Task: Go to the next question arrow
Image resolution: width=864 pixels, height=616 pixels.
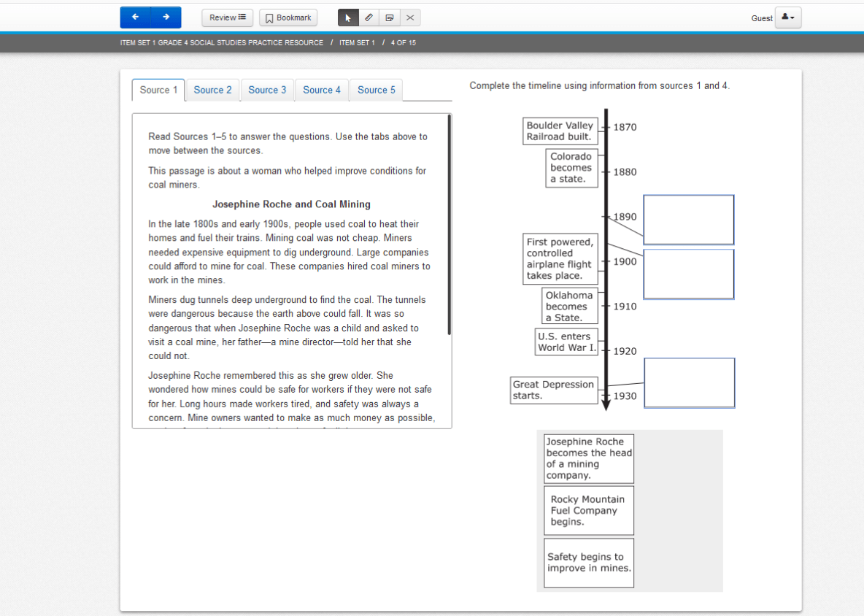Action: (x=166, y=18)
